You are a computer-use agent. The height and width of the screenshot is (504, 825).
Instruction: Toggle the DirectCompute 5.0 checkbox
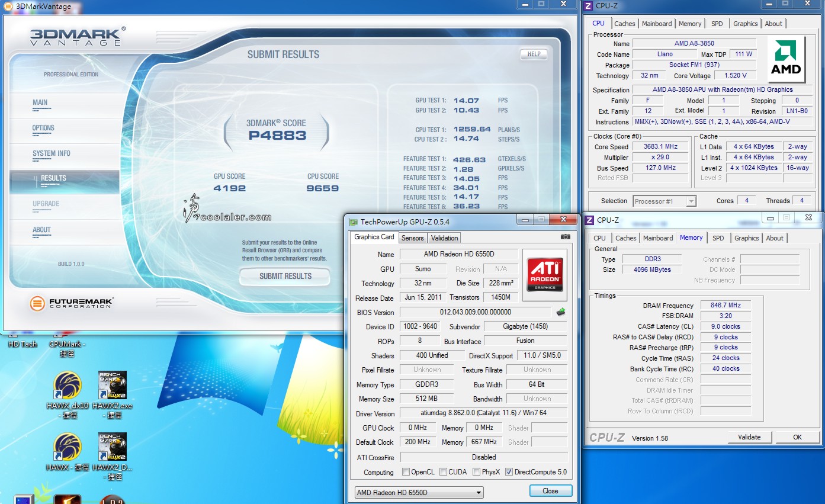coord(509,472)
